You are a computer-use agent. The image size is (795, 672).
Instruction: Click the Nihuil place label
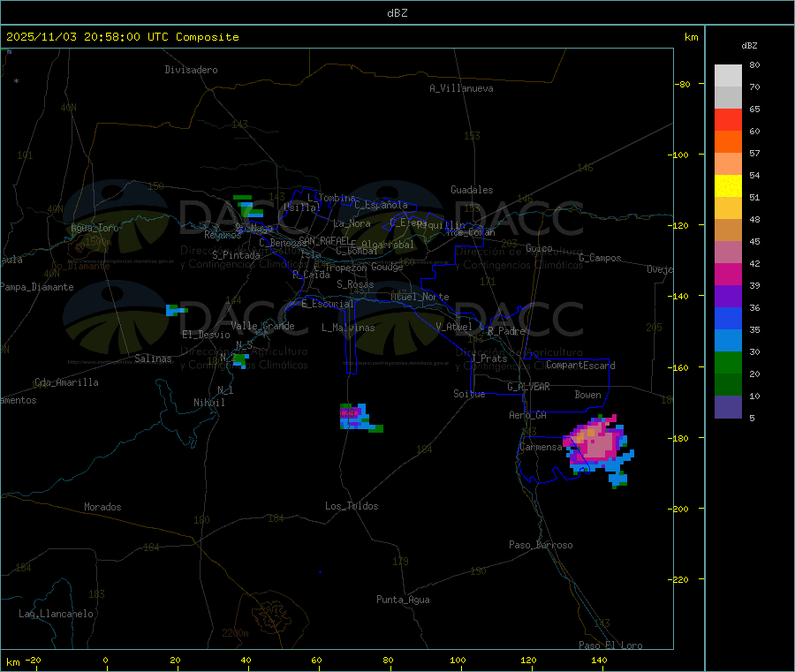point(208,403)
